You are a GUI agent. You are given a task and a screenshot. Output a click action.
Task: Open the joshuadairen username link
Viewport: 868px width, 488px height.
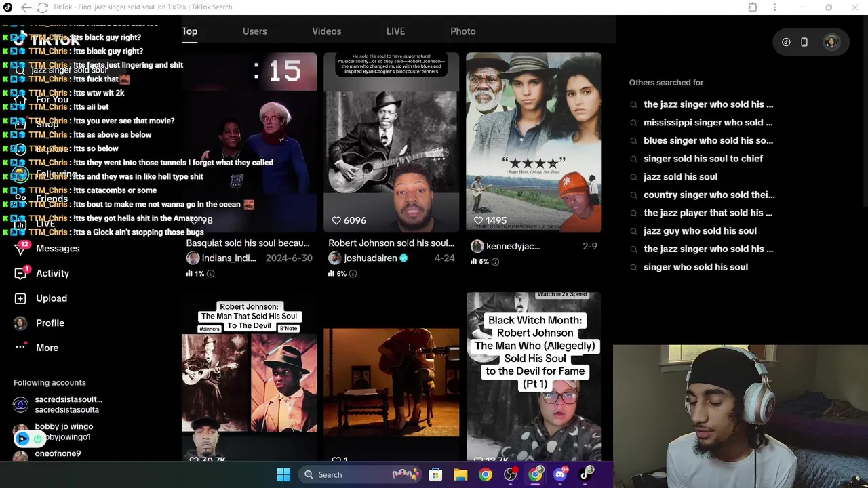tap(370, 258)
